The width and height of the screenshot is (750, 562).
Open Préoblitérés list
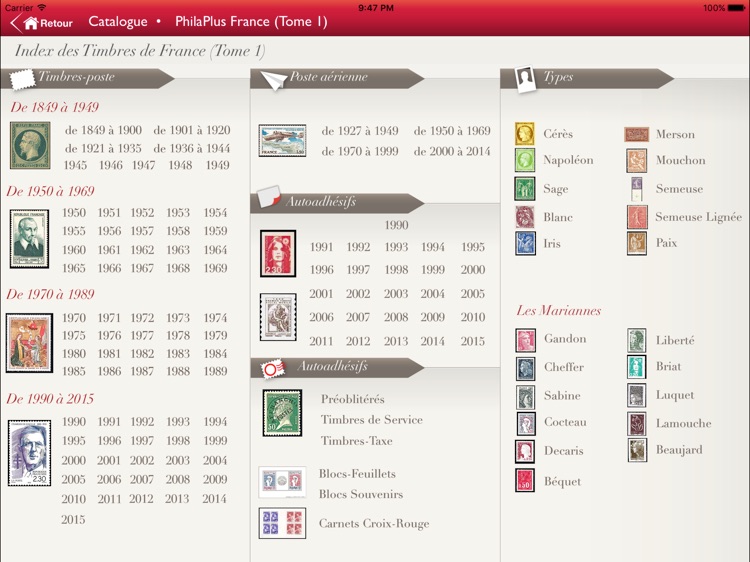[353, 399]
